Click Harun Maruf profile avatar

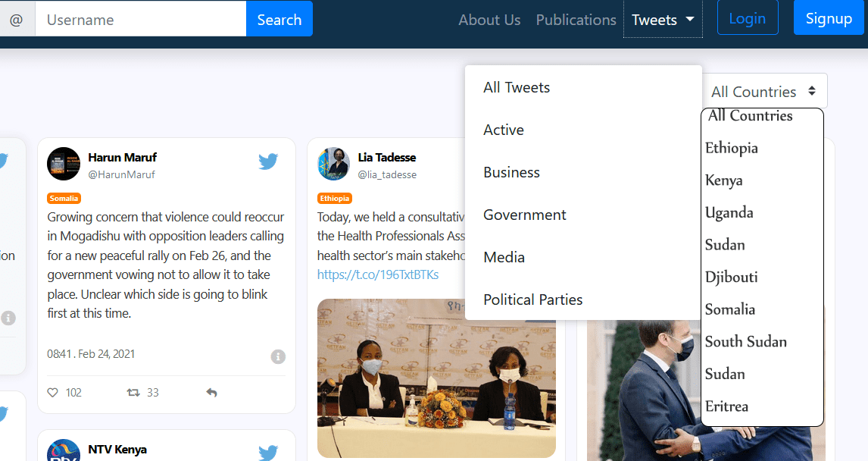coord(64,164)
